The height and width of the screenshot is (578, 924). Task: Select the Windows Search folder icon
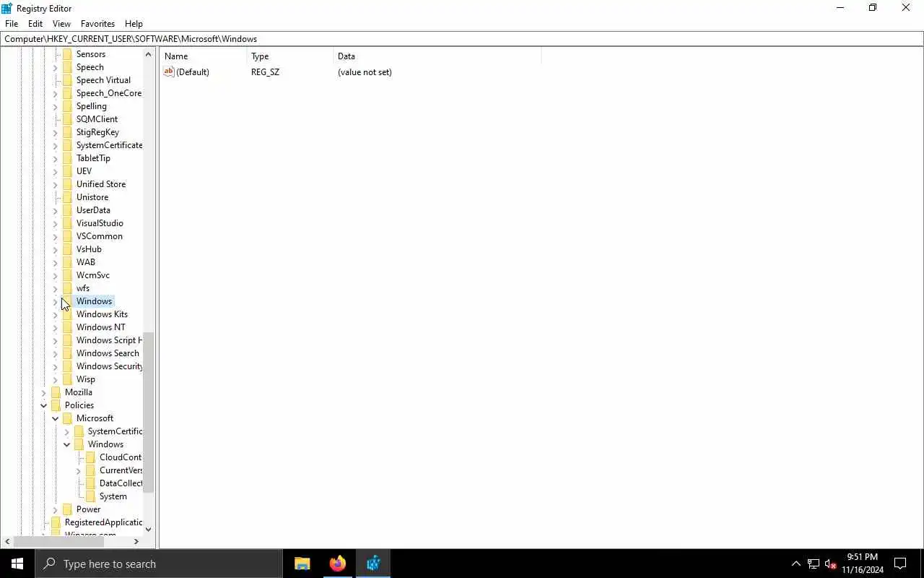click(68, 353)
